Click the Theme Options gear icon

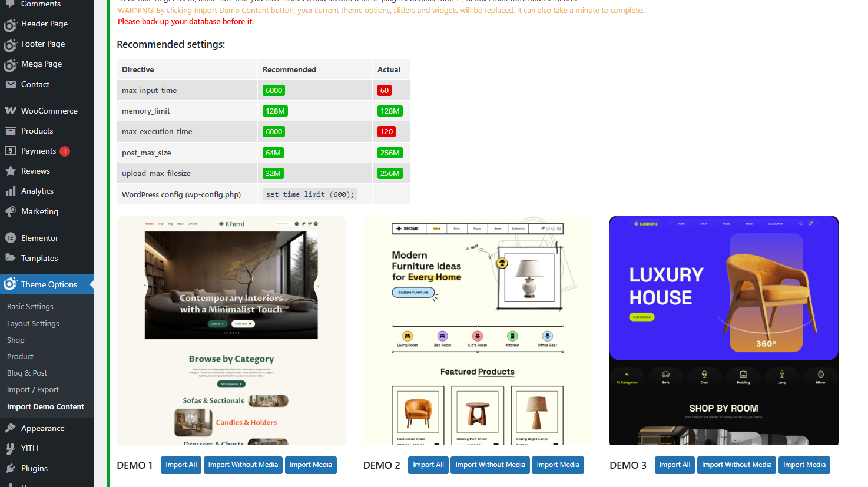click(11, 284)
